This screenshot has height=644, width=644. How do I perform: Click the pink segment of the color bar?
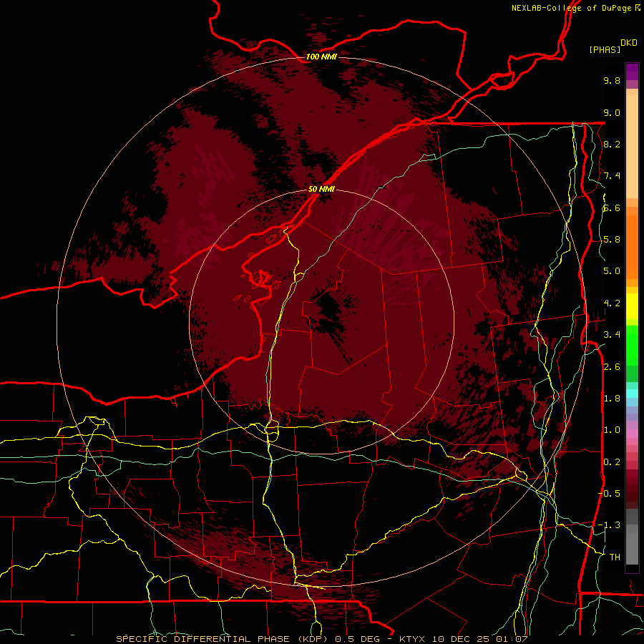click(632, 434)
